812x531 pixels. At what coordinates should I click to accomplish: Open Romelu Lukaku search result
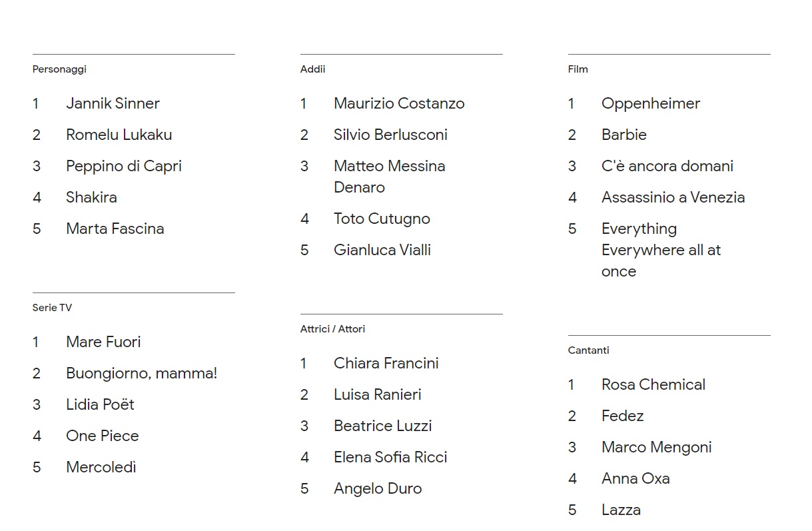pos(119,135)
